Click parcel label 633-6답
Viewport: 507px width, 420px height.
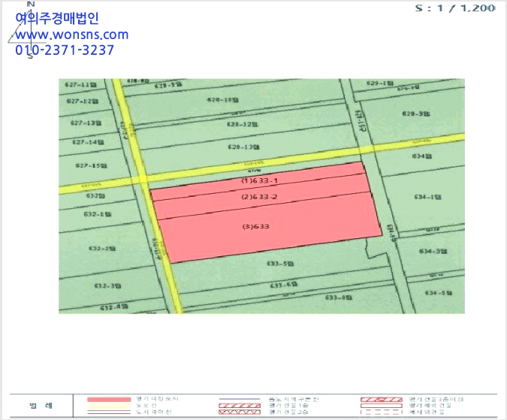[284, 286]
